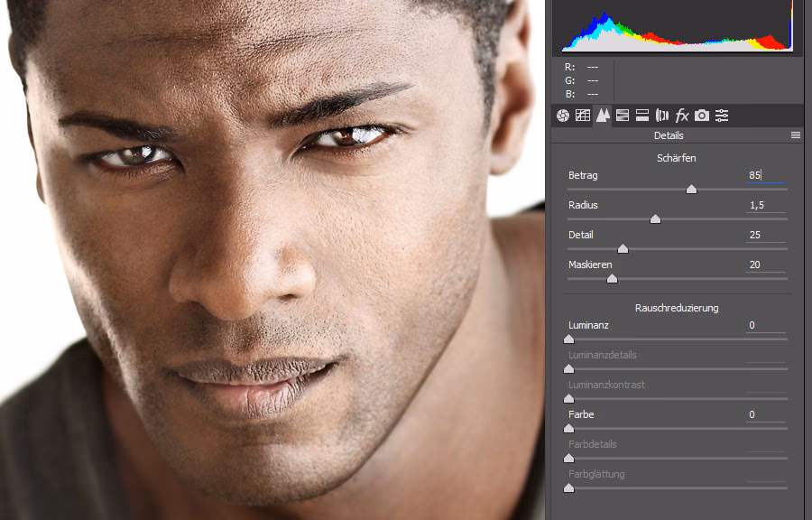Screen dimensions: 812x520
Task: Click the Maskieren value field showing 20
Action: click(765, 265)
